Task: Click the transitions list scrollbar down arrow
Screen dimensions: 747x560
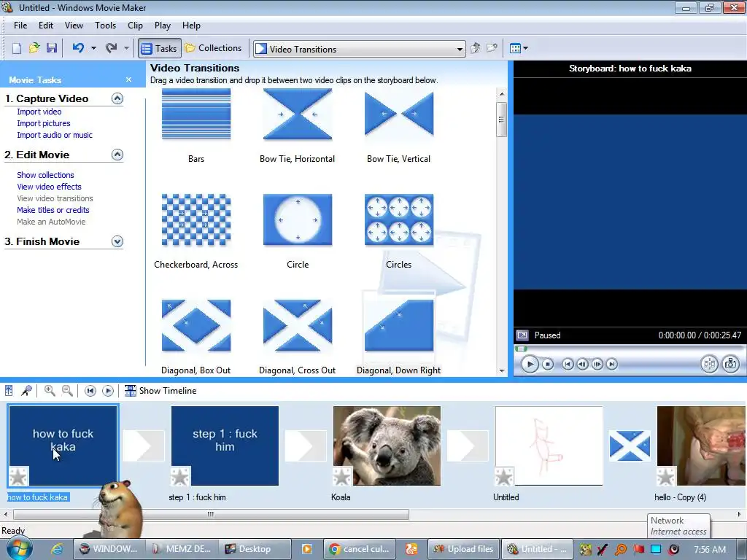Action: click(x=502, y=370)
